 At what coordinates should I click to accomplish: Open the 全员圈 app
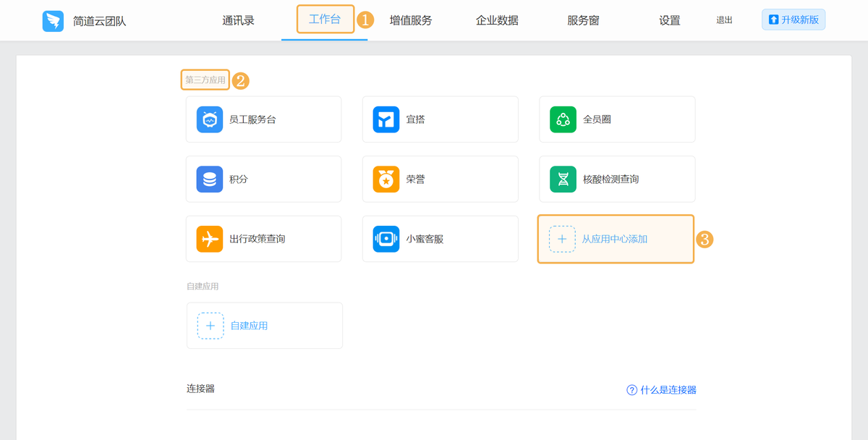(x=563, y=119)
